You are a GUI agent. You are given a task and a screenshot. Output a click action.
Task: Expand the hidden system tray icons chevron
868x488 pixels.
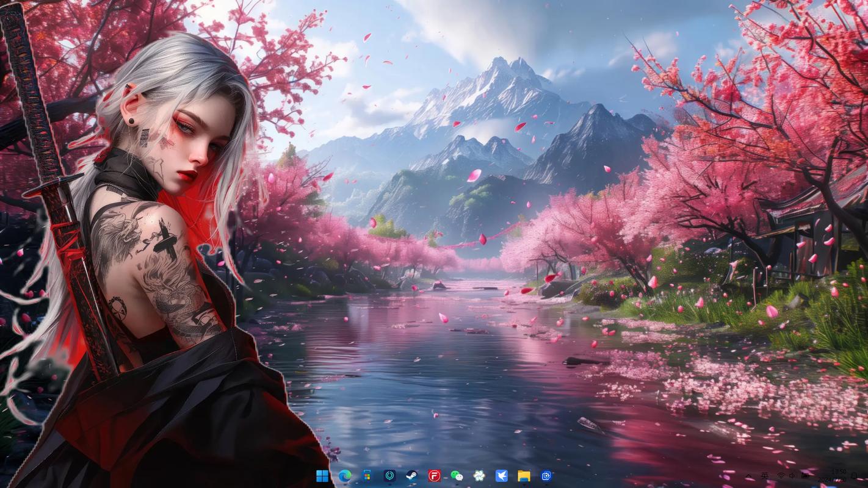[x=748, y=476]
